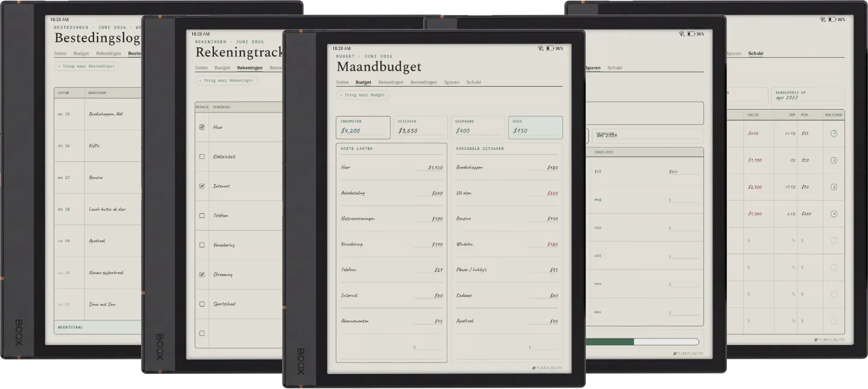868x389 pixels.
Task: Open Budget tab in Rekeningtracker window
Action: pos(222,67)
